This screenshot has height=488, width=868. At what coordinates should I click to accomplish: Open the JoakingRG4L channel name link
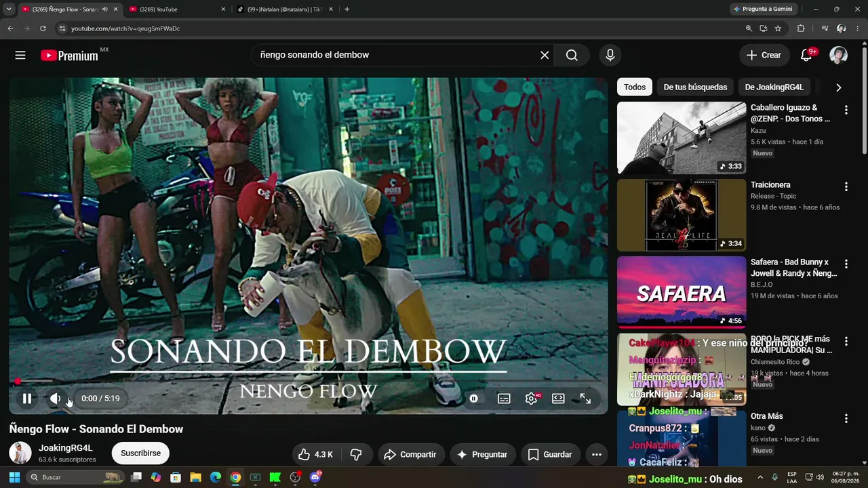[x=66, y=448]
